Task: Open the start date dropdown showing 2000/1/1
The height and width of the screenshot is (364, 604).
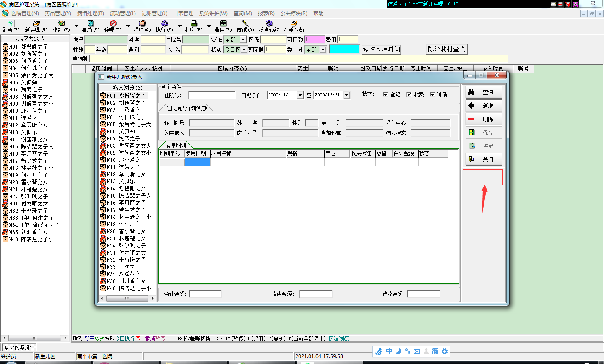Action: click(x=300, y=95)
